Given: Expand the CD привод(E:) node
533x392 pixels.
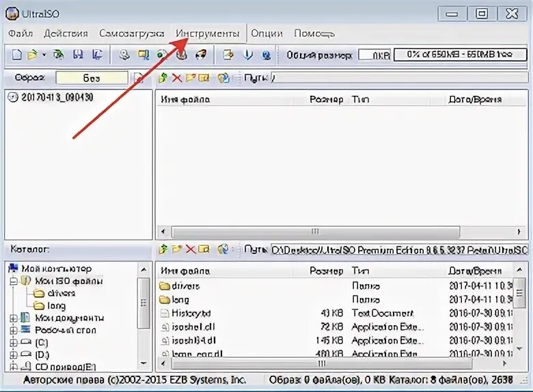Looking at the screenshot, I should pyautogui.click(x=14, y=367).
